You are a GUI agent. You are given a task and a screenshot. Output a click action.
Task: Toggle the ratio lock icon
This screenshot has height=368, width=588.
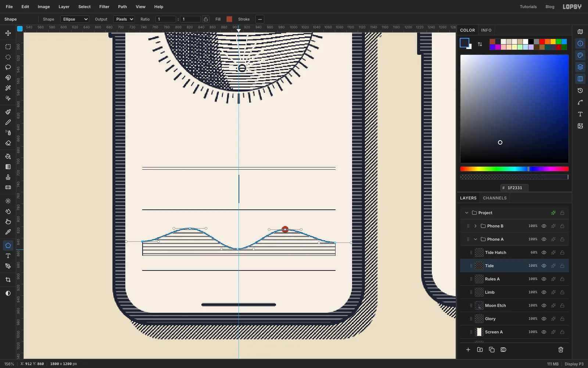pyautogui.click(x=206, y=19)
